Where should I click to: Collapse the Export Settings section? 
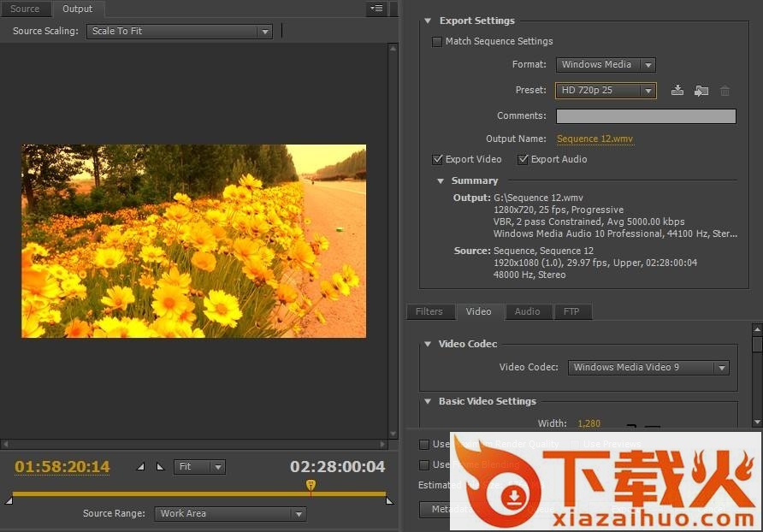click(x=428, y=21)
